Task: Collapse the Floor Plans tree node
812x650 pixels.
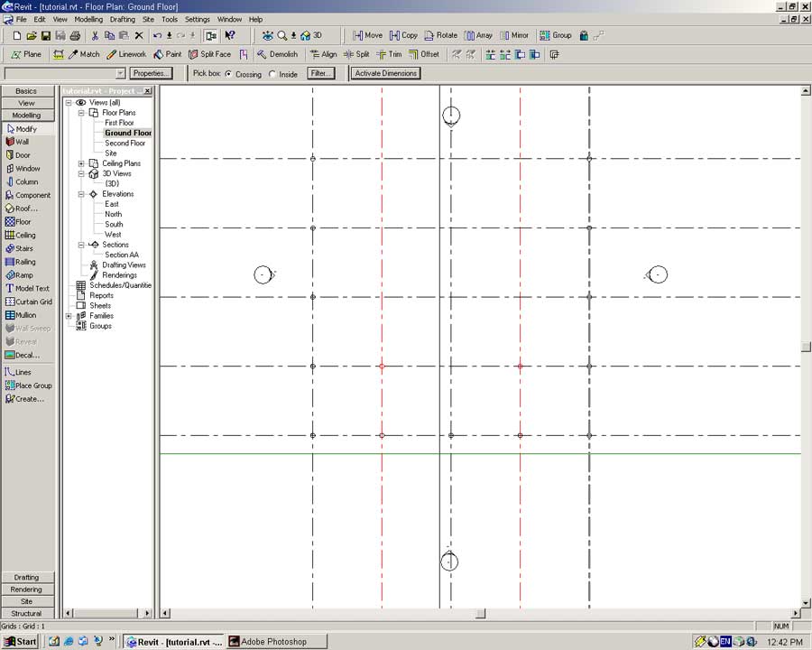Action: click(x=81, y=113)
